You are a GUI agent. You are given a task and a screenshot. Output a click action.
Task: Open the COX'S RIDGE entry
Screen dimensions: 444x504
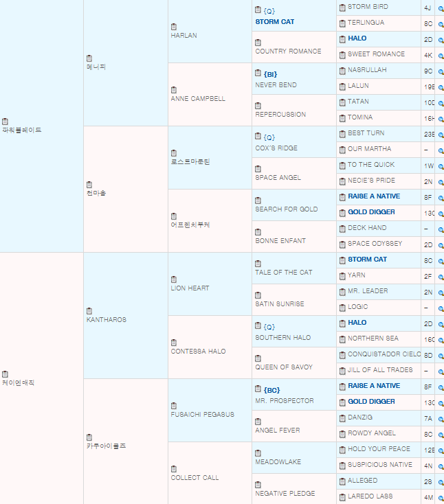click(x=276, y=148)
